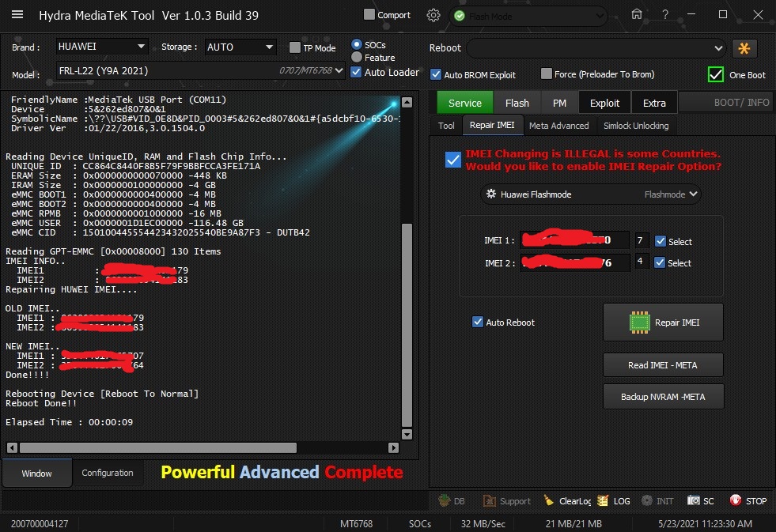Image resolution: width=776 pixels, height=532 pixels.
Task: Open the Brand dropdown showing HUAWEI
Action: pyautogui.click(x=101, y=47)
